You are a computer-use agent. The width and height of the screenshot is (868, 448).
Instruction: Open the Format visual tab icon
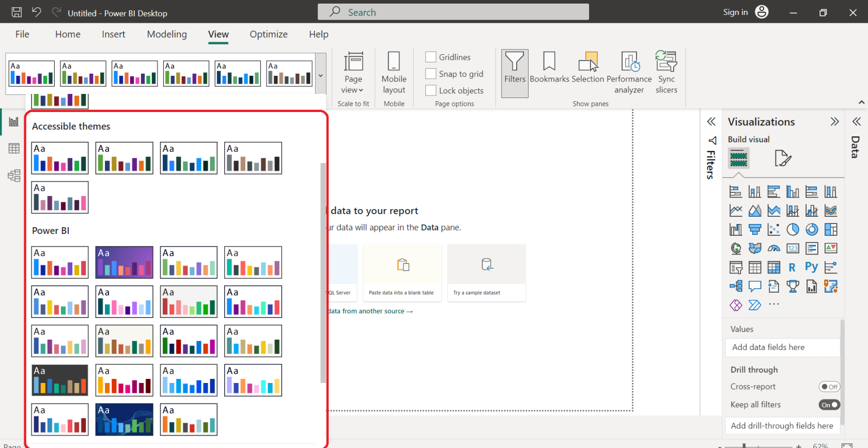[x=783, y=158]
